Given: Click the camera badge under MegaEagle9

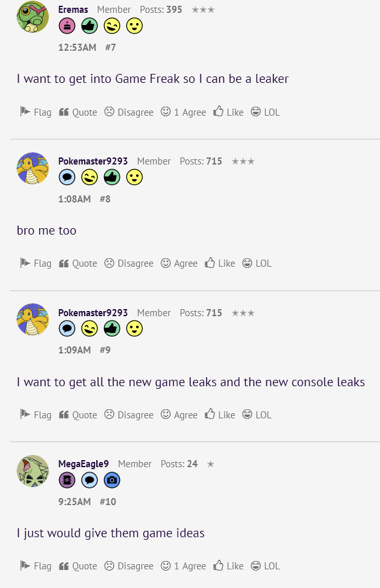Looking at the screenshot, I should click(x=112, y=480).
